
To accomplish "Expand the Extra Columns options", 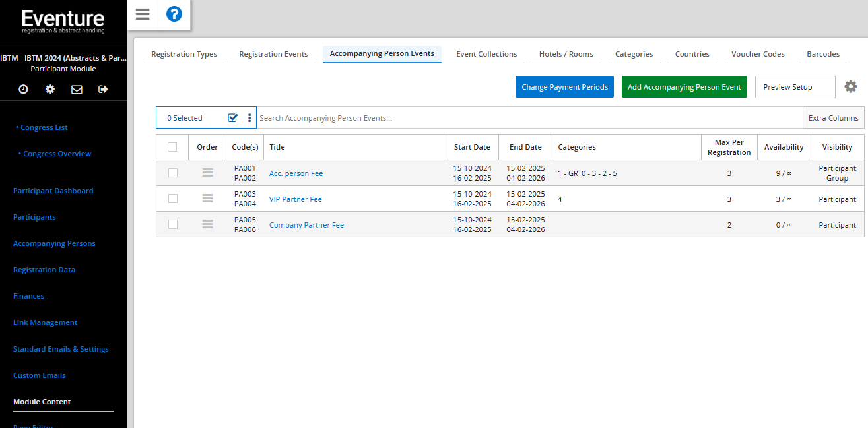I will pyautogui.click(x=833, y=118).
